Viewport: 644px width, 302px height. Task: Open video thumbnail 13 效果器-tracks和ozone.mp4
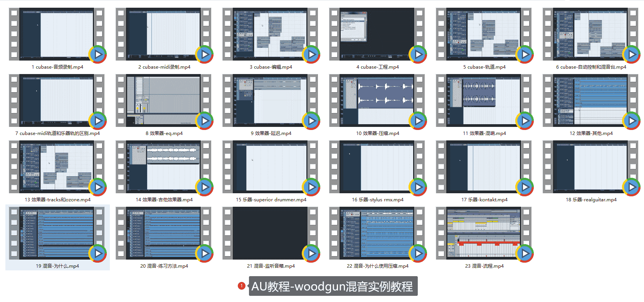tap(57, 167)
